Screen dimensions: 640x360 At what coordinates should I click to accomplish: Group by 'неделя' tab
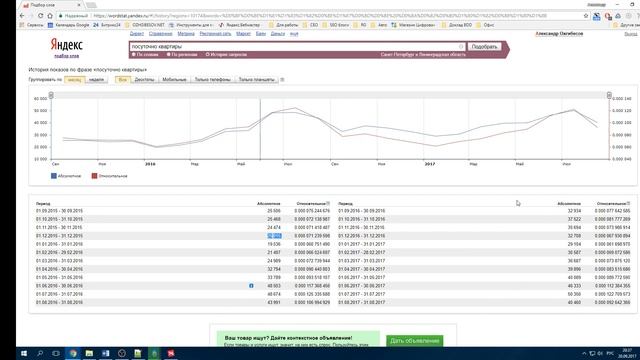pyautogui.click(x=96, y=80)
